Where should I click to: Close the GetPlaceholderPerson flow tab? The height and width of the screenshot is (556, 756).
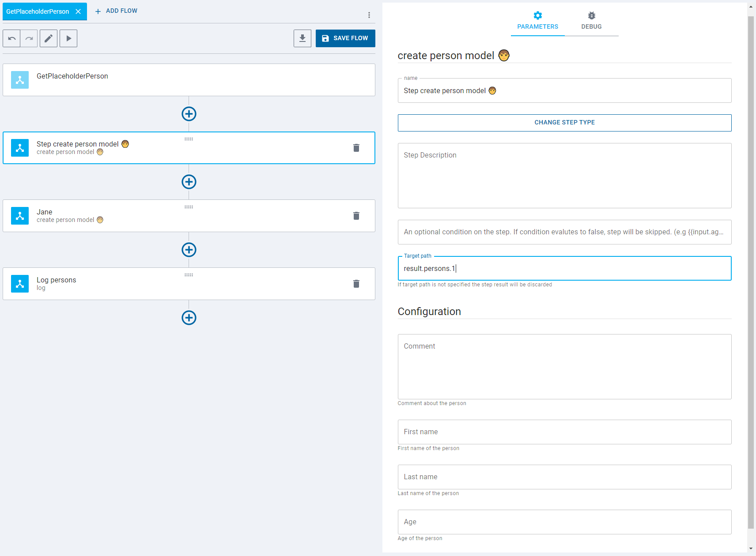click(78, 11)
